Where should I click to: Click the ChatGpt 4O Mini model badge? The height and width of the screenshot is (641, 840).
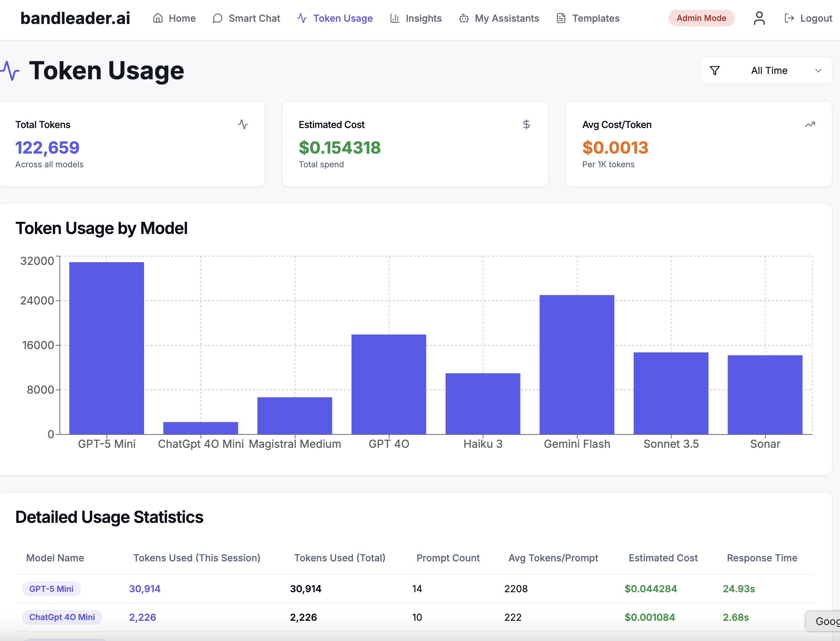pyautogui.click(x=62, y=617)
